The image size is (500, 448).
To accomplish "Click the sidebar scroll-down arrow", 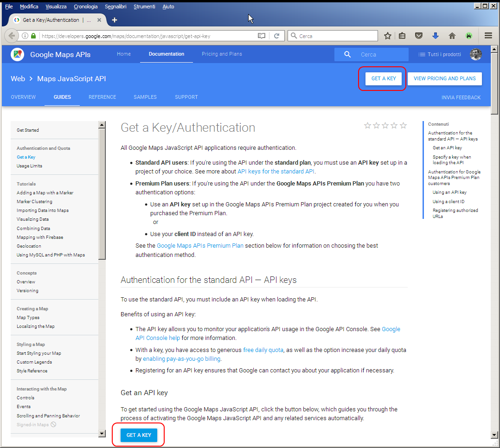I will [x=102, y=433].
